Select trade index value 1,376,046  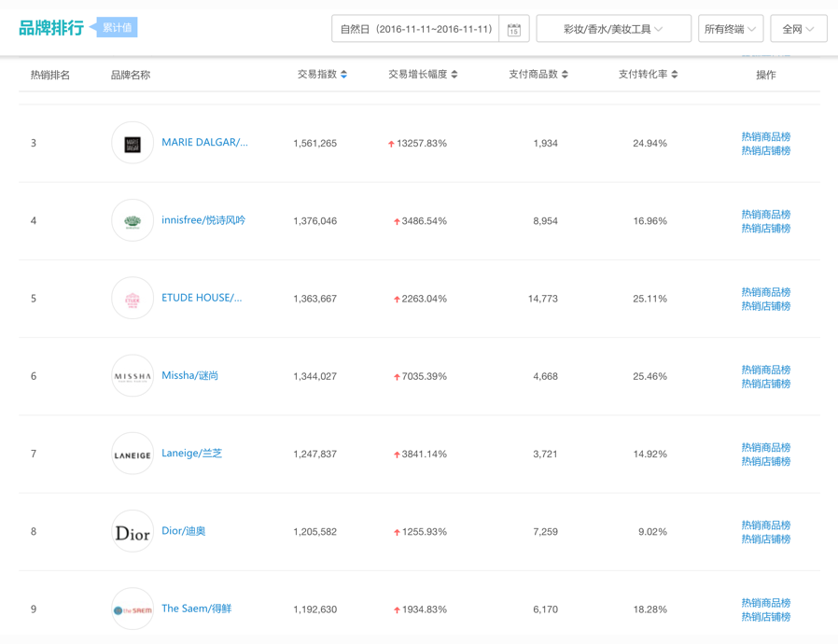click(314, 220)
